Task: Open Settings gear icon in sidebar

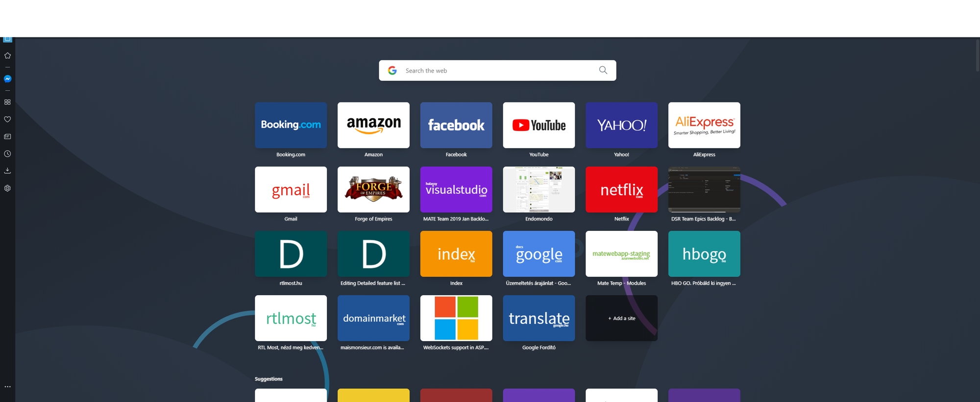Action: coord(7,188)
